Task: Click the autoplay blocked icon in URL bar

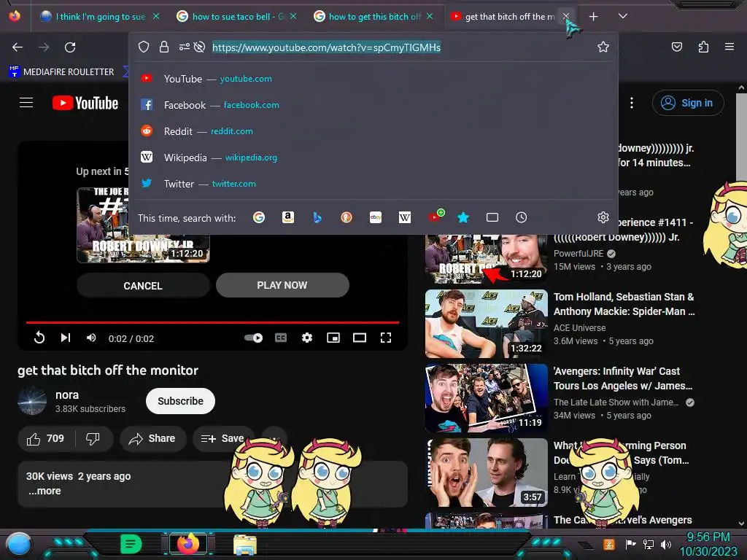Action: click(200, 47)
